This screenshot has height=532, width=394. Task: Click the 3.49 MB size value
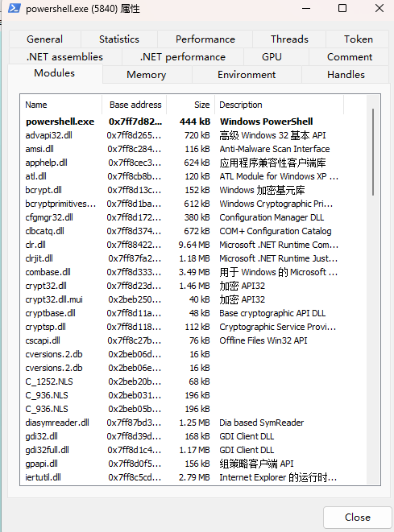[194, 272]
